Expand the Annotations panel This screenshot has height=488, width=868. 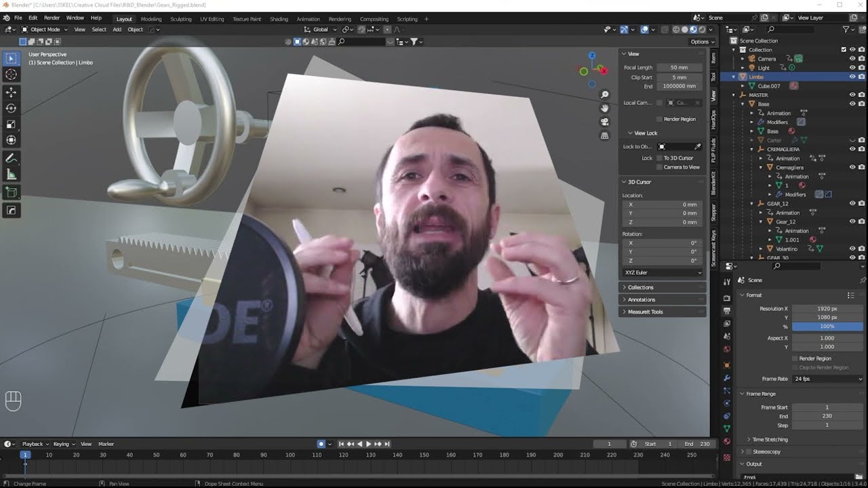click(x=642, y=300)
